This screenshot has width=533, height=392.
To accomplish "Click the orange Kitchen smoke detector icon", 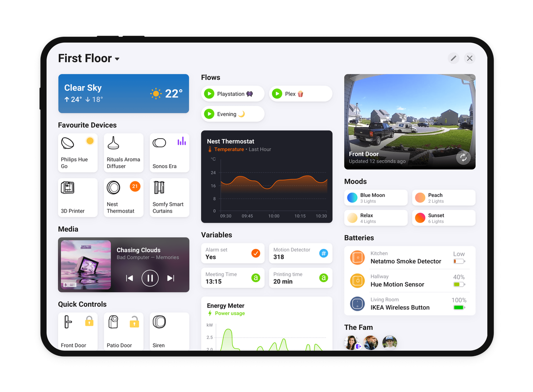I will pyautogui.click(x=357, y=258).
